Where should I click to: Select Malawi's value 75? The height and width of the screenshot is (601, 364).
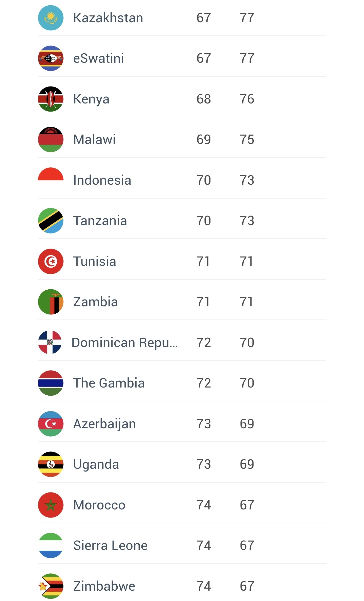pos(247,139)
